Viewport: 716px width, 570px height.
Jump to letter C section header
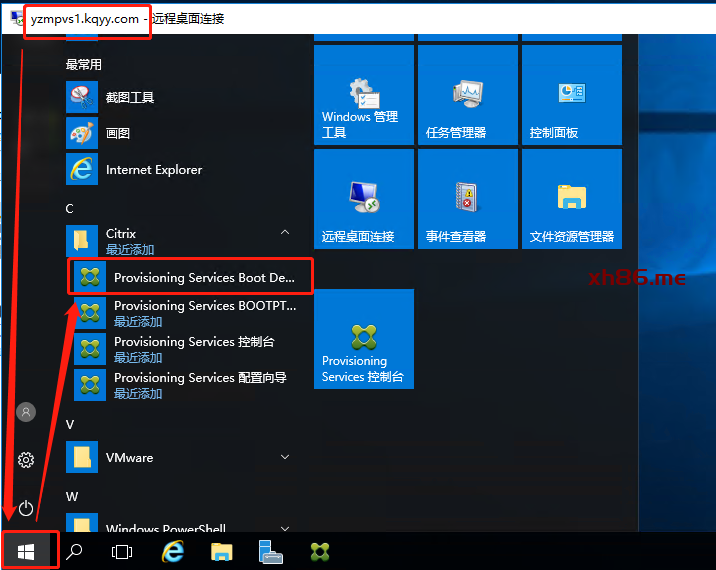tap(70, 208)
